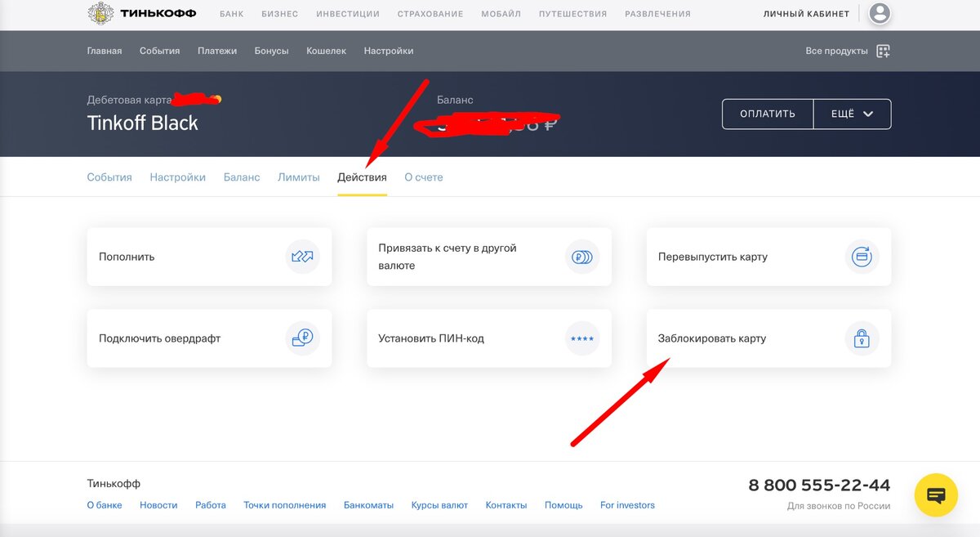This screenshot has height=537, width=980.
Task: Click the Для звонков по России caption
Action: pos(839,506)
